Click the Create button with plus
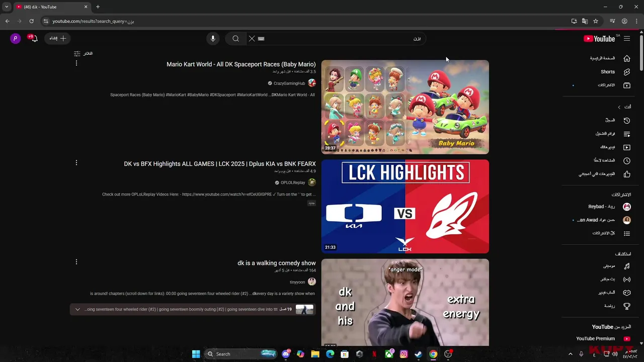Screen dimensions: 644x362 coord(57,39)
